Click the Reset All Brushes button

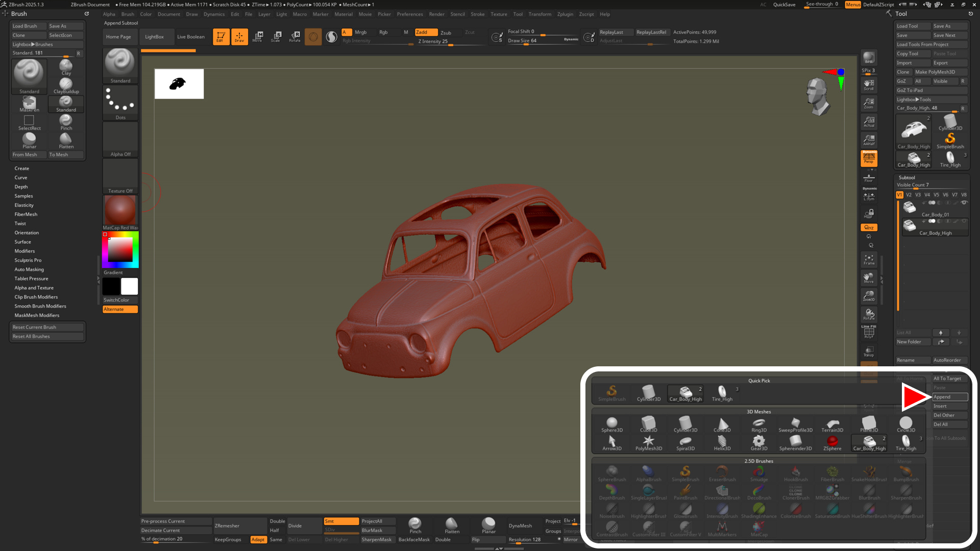(x=47, y=336)
